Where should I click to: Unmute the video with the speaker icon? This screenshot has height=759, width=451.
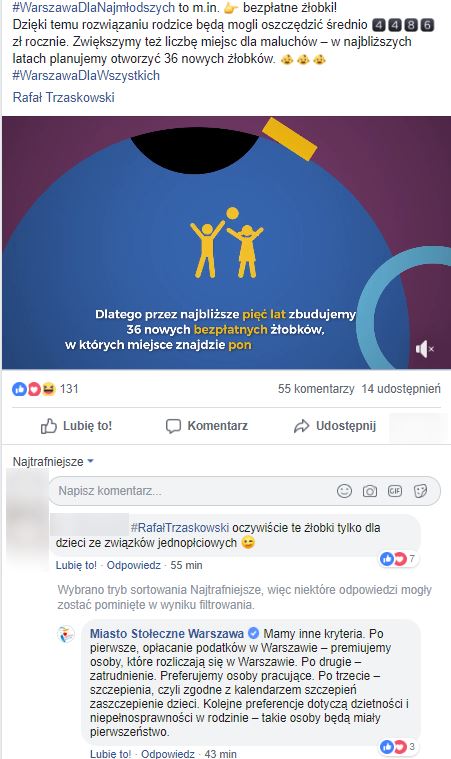point(424,349)
